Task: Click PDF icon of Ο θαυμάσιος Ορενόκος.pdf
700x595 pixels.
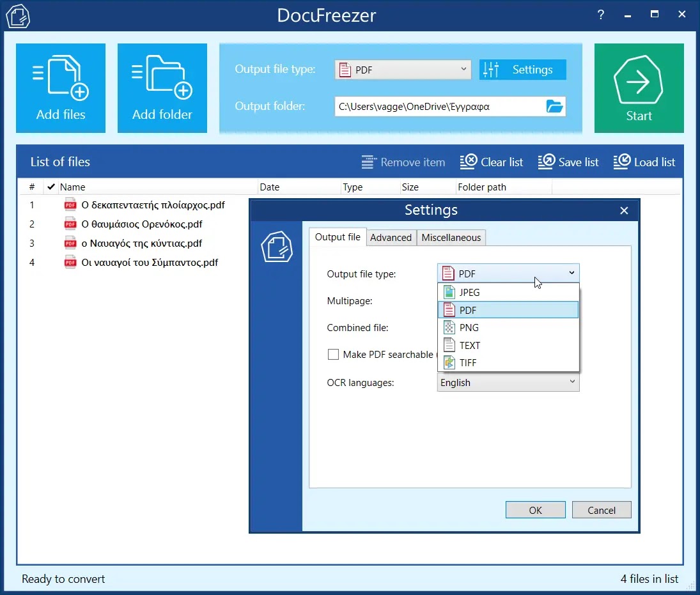Action: coord(70,224)
